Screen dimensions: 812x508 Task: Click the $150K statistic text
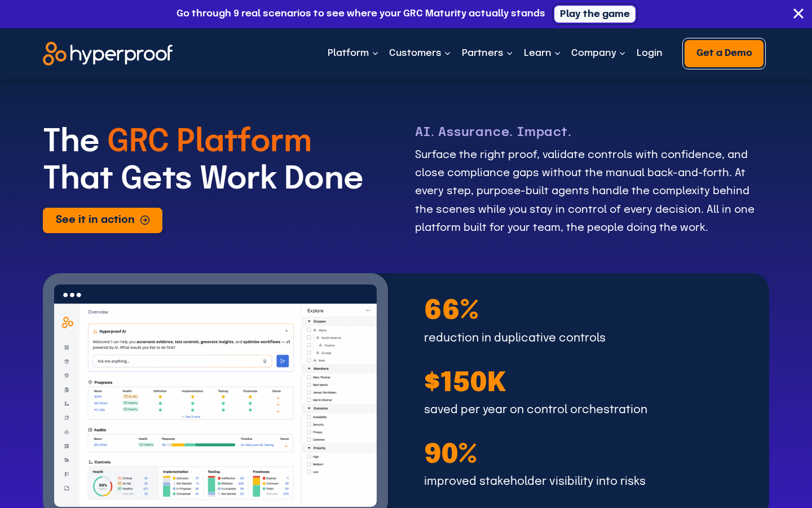pos(465,382)
